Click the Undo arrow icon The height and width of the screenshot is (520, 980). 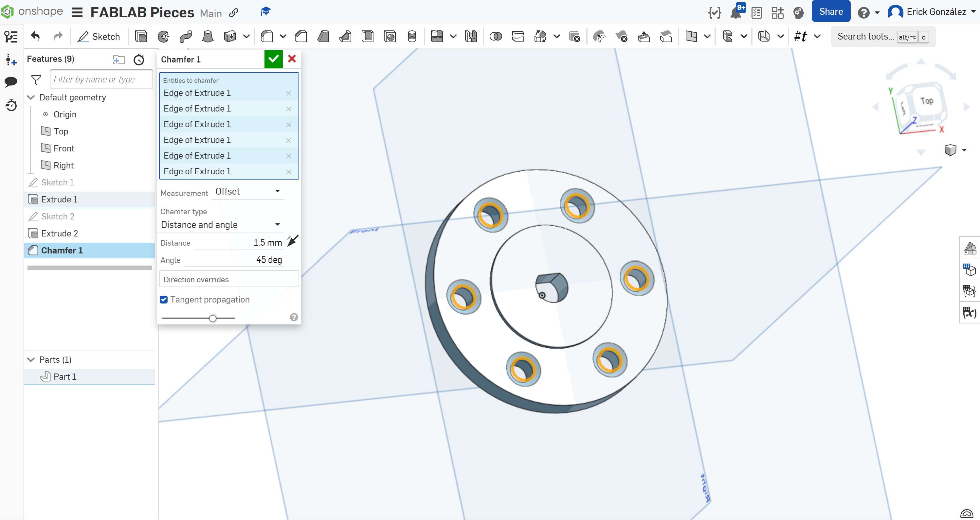(x=35, y=37)
